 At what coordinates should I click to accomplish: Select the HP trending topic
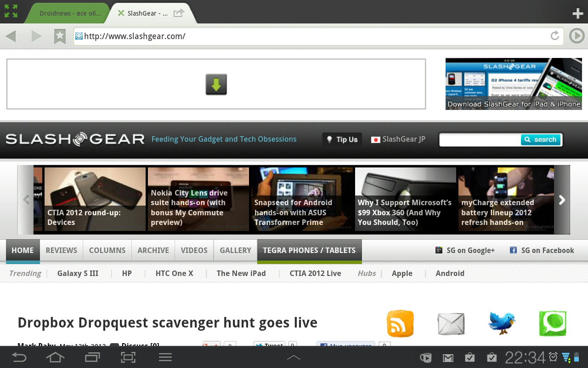tap(127, 273)
